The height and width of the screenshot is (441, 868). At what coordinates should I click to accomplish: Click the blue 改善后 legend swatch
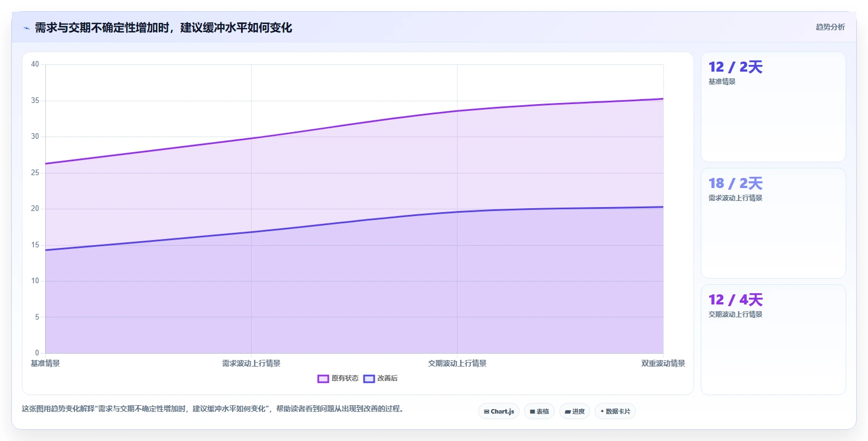pos(369,378)
